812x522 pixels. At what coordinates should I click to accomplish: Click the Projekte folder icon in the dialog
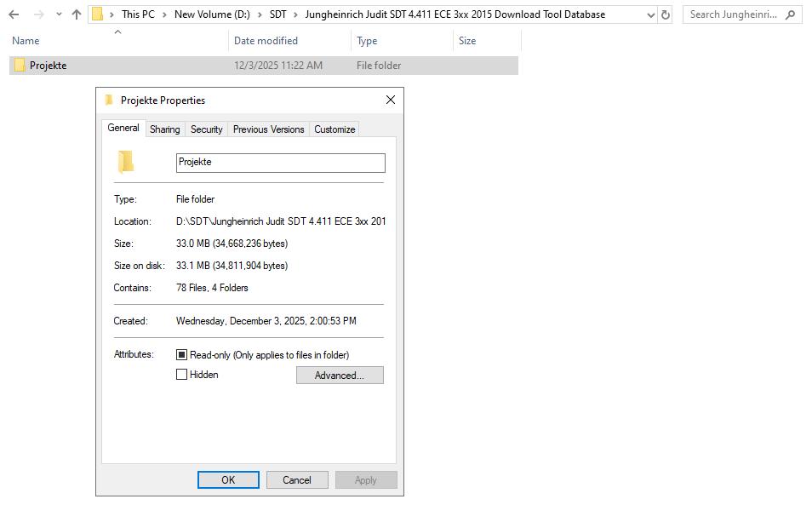[x=128, y=161]
